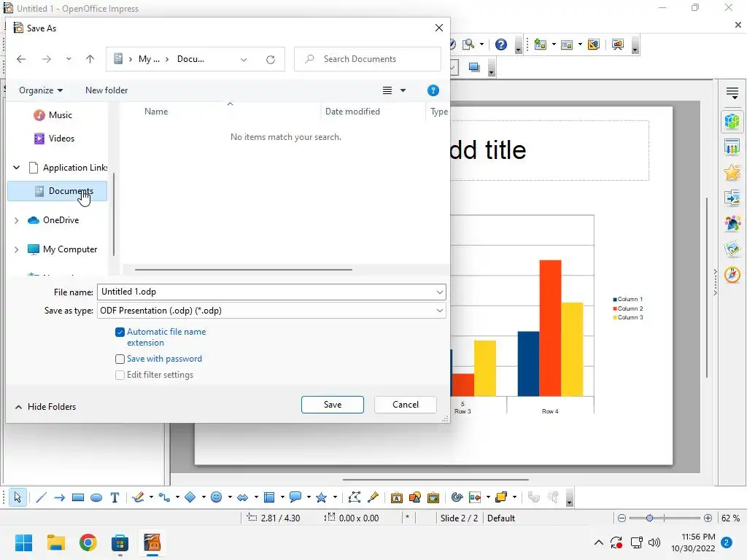Open the view options dropdown arrow

403,90
